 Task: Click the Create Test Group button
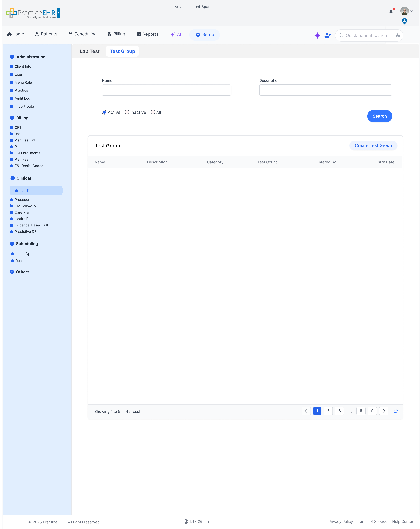(x=373, y=145)
